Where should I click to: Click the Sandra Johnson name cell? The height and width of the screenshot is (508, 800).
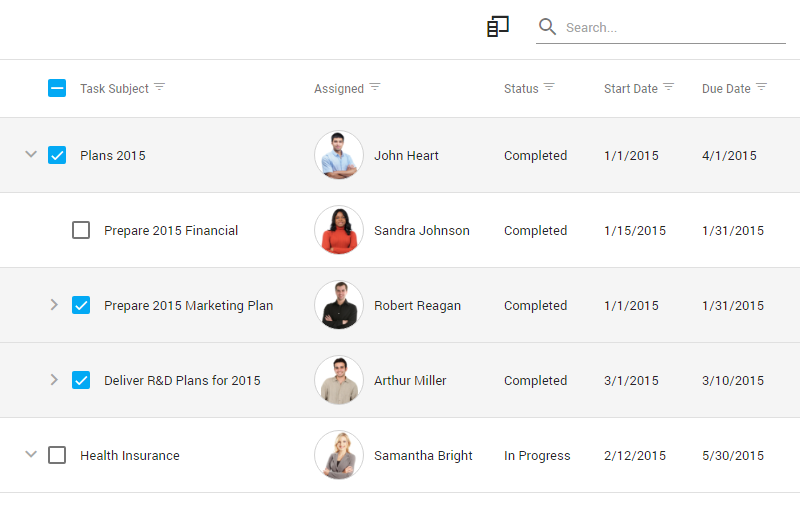click(x=421, y=231)
